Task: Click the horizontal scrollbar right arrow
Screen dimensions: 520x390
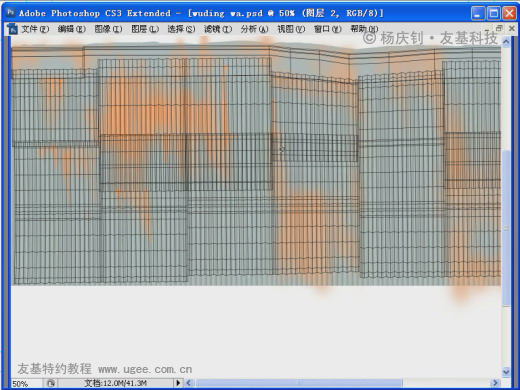Action: pos(495,383)
